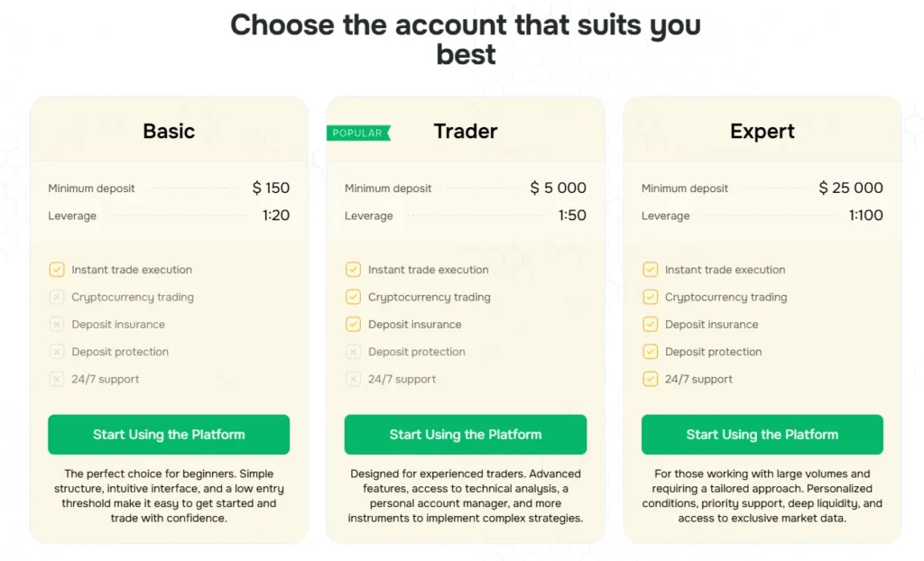Click Trader plan's 24/7 support cross icon
This screenshot has height=561, width=924.
[x=354, y=380]
